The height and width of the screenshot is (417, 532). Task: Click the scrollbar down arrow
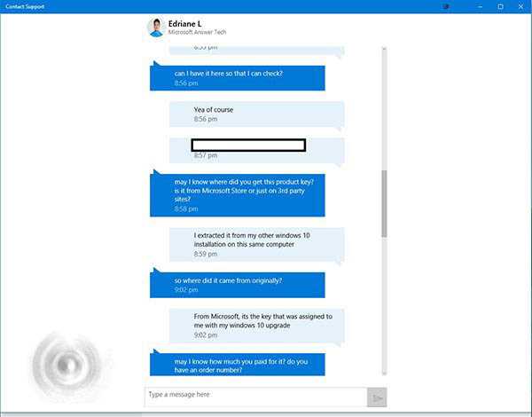click(384, 374)
